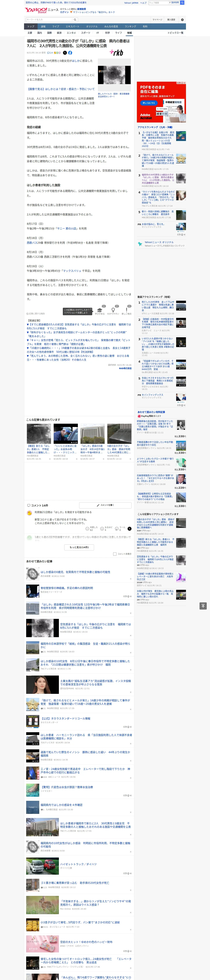The height and width of the screenshot is (980, 210).
Task: React with わかりやすい lightbulb icon
Action: (x=113, y=310)
